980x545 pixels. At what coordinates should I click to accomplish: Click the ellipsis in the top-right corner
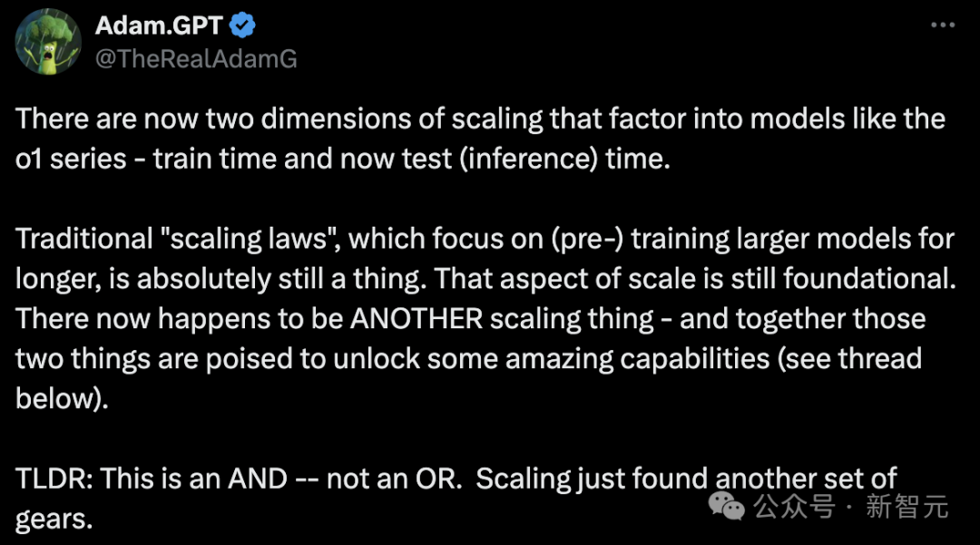(941, 24)
